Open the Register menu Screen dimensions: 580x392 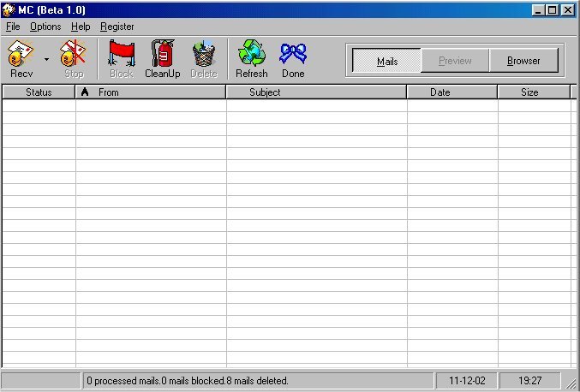point(117,27)
